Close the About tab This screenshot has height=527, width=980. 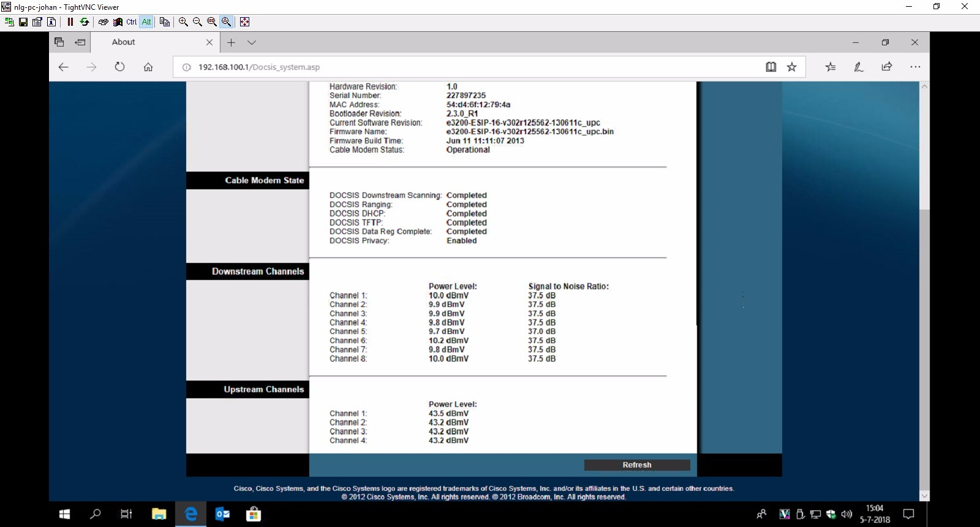coord(209,42)
